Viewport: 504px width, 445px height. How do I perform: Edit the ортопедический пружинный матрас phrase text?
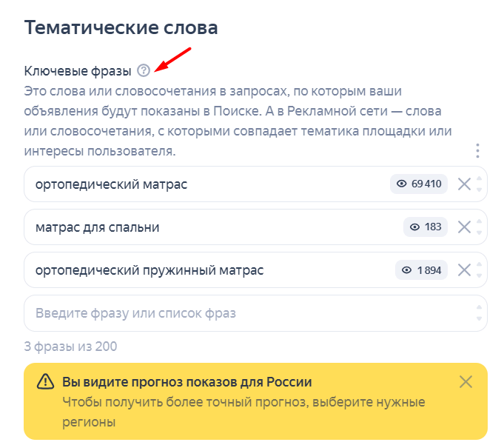pos(149,270)
